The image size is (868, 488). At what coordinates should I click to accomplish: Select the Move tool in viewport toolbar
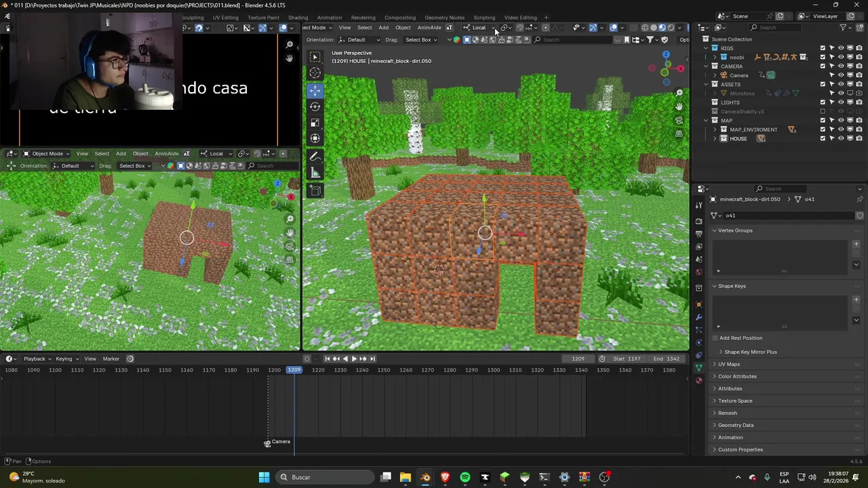(315, 90)
